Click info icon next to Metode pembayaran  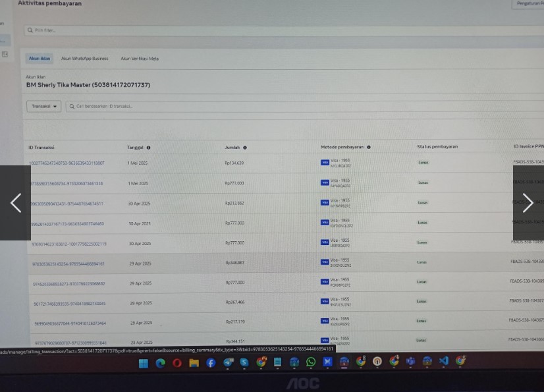[369, 147]
